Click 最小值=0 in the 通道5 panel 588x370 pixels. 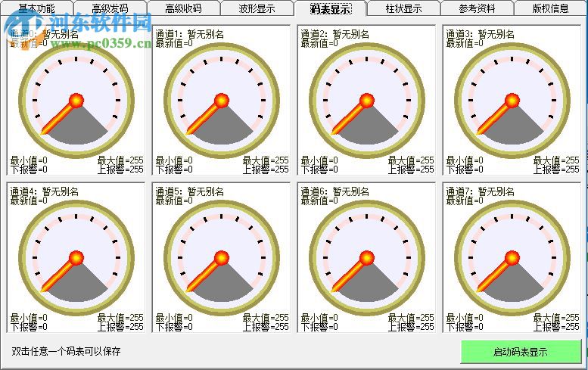[174, 318]
